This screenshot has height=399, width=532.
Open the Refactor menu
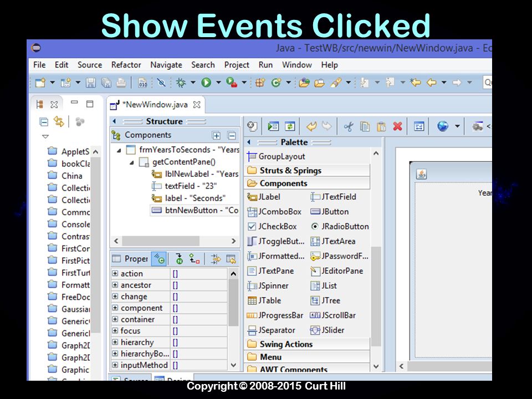pyautogui.click(x=126, y=65)
